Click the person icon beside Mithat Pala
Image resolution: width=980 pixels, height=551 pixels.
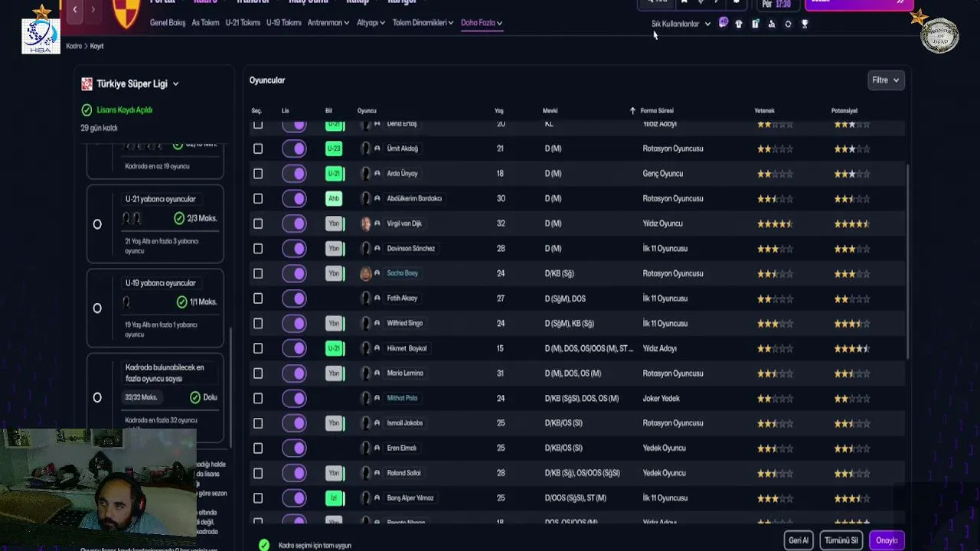point(377,398)
